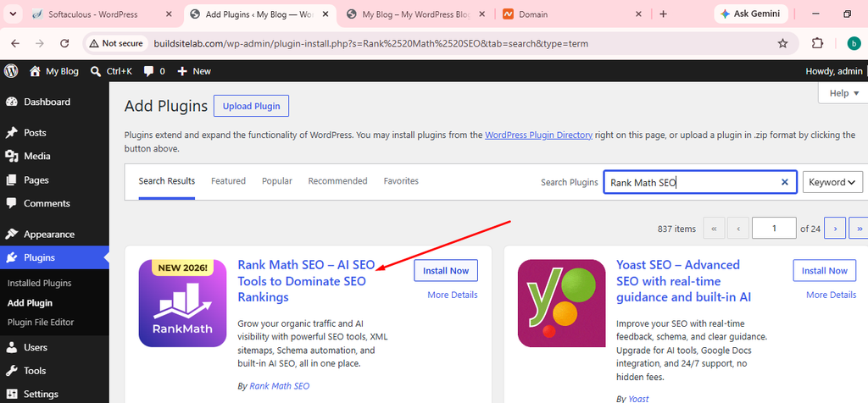
Task: Select the Popular plugins tab
Action: [x=277, y=181]
